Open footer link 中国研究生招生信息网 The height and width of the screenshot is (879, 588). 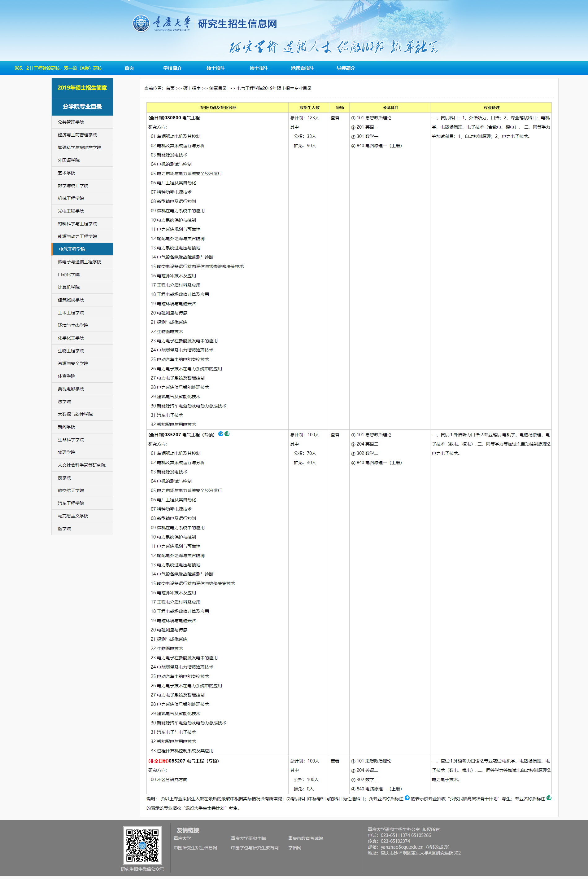pos(195,848)
